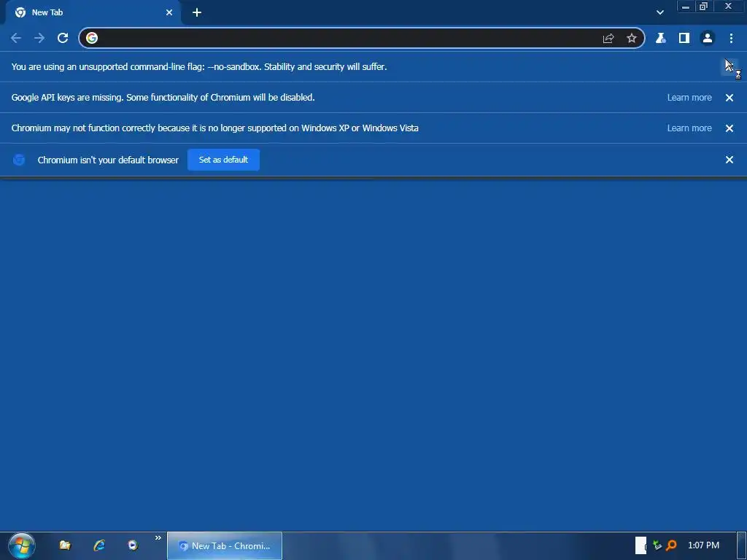Bookmark this tab with the star icon
The width and height of the screenshot is (747, 560).
pyautogui.click(x=632, y=38)
